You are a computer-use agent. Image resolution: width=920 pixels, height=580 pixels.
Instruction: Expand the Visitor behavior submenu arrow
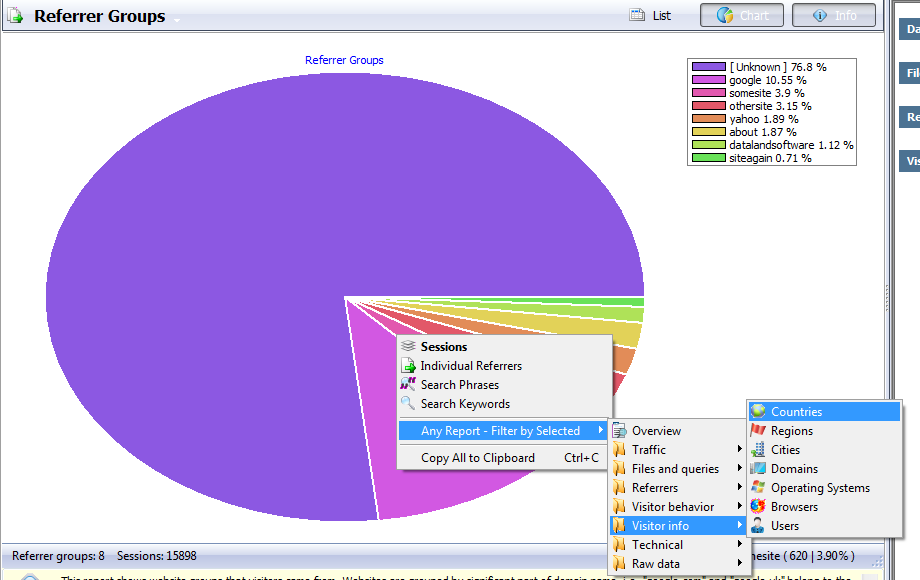(739, 506)
